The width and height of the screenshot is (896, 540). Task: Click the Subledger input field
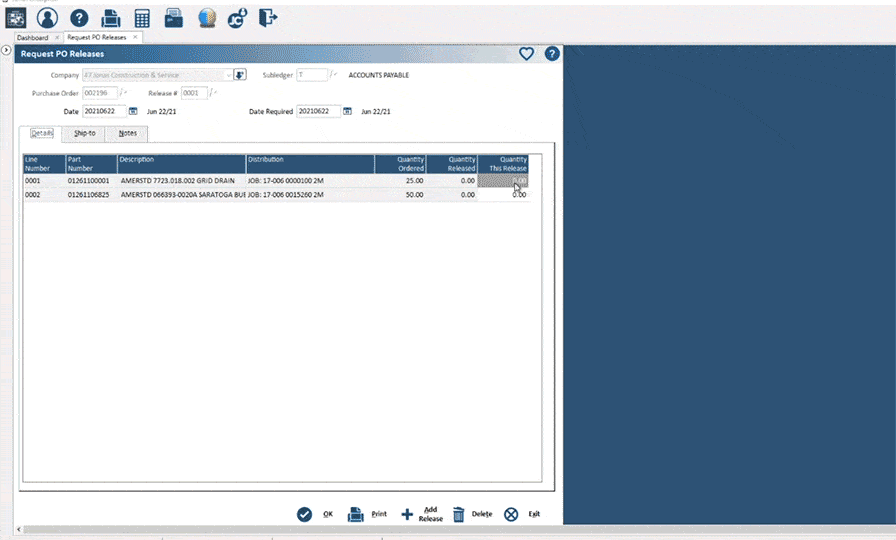(x=311, y=75)
